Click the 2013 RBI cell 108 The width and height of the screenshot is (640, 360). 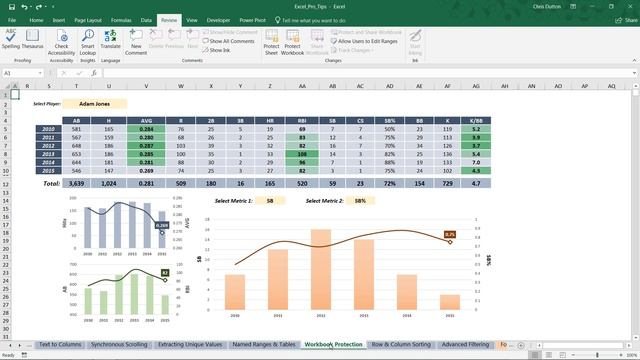point(302,154)
